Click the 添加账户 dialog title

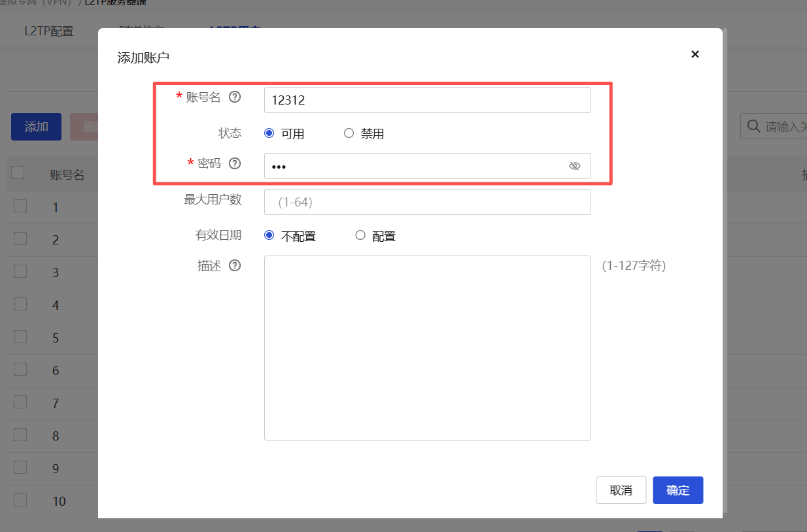coord(143,58)
